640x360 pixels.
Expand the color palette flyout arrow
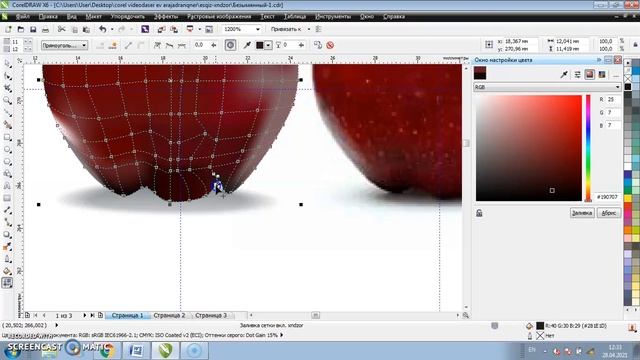coord(627,63)
